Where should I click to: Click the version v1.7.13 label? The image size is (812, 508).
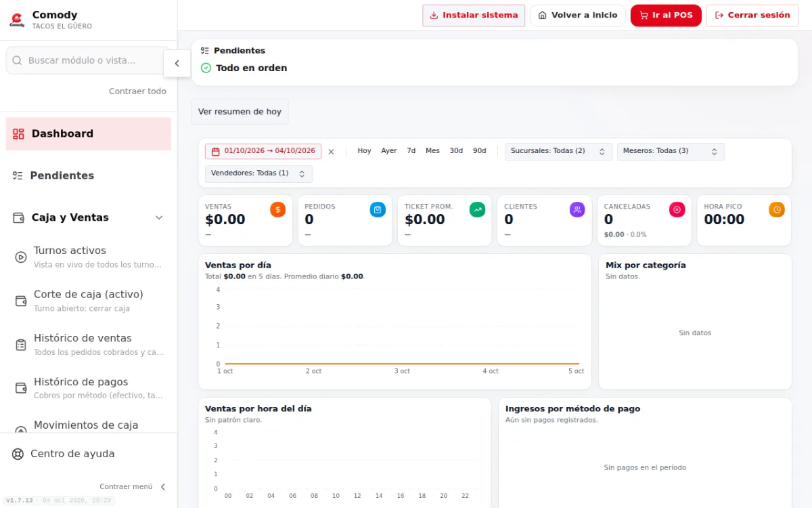(19, 501)
